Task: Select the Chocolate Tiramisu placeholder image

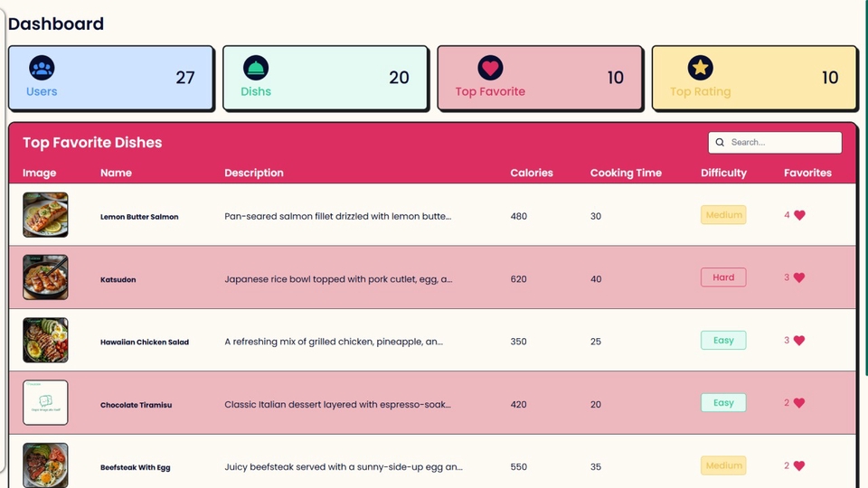Action: (45, 403)
